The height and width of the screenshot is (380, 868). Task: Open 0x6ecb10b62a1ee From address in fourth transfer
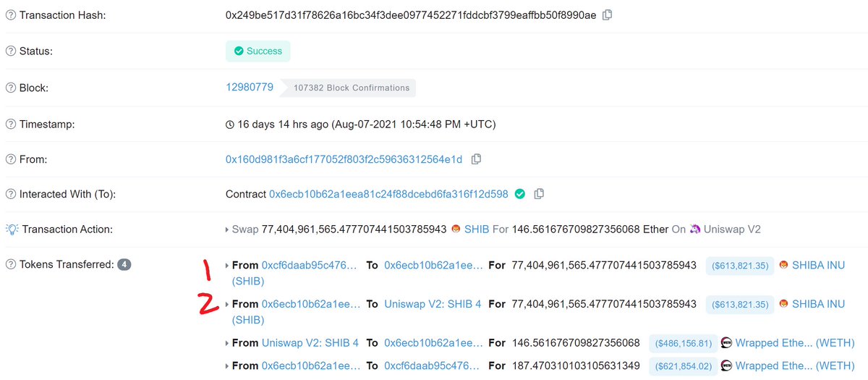coord(310,366)
